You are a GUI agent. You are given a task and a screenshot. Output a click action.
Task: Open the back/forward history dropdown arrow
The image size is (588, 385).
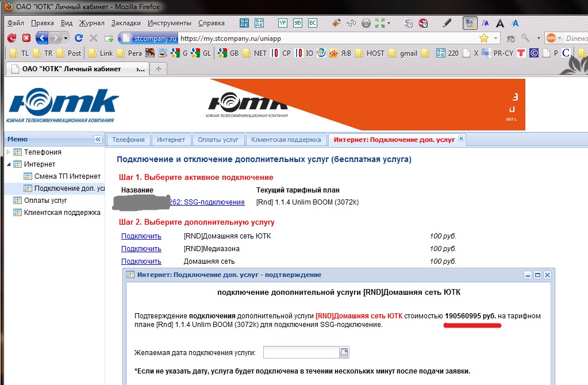[66, 38]
